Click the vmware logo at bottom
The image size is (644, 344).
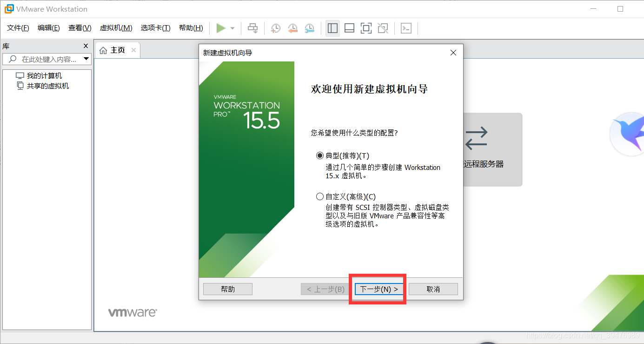133,312
